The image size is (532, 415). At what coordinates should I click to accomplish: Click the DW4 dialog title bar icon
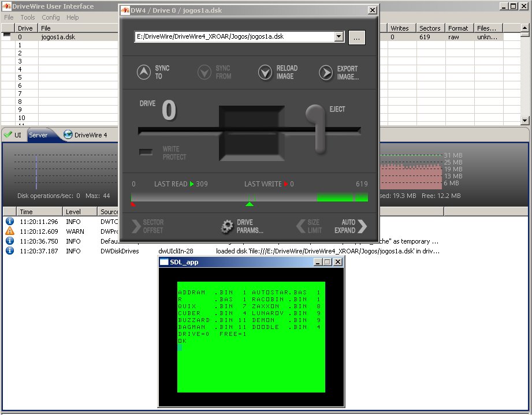[x=125, y=10]
